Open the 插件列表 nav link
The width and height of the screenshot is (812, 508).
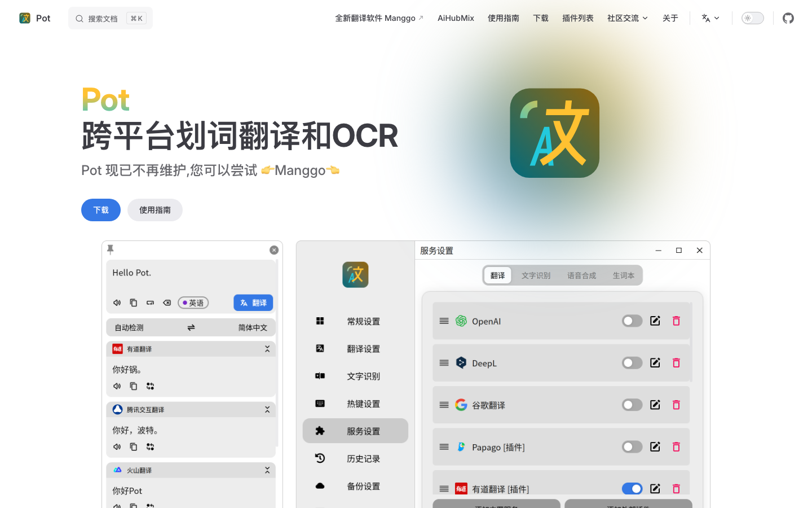click(x=578, y=18)
